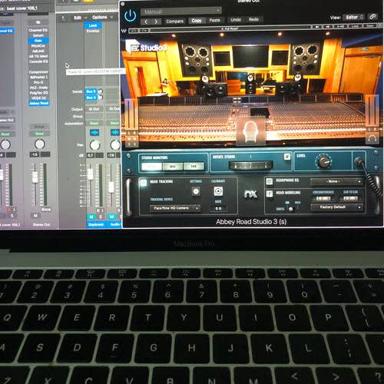
Task: Click stereo pan mode icon on Keyboard strip
Action: 94,133
